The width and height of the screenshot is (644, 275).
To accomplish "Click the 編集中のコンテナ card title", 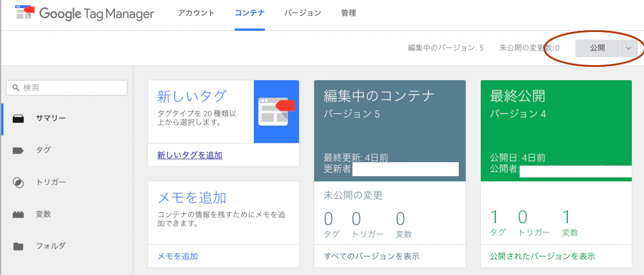I will (379, 97).
